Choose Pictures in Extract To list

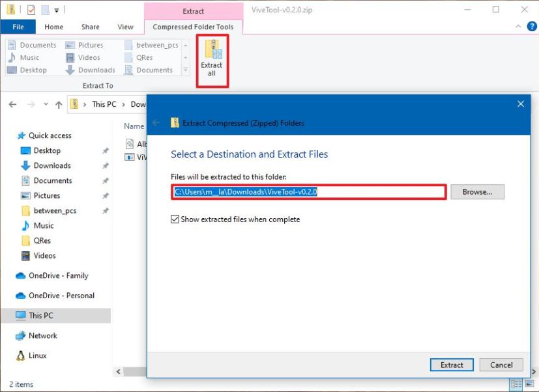(85, 45)
